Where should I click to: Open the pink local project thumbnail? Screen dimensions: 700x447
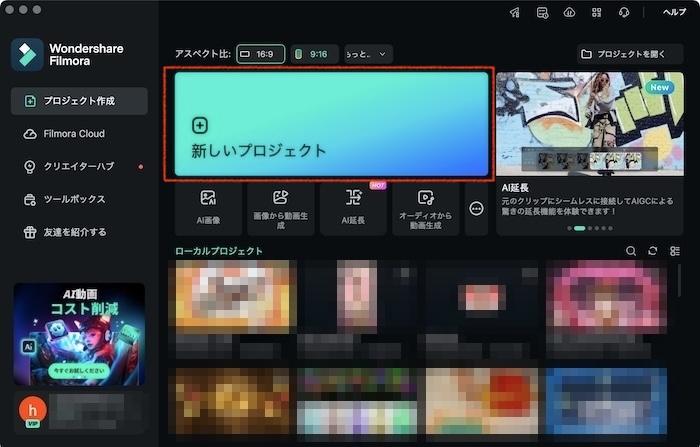607,297
